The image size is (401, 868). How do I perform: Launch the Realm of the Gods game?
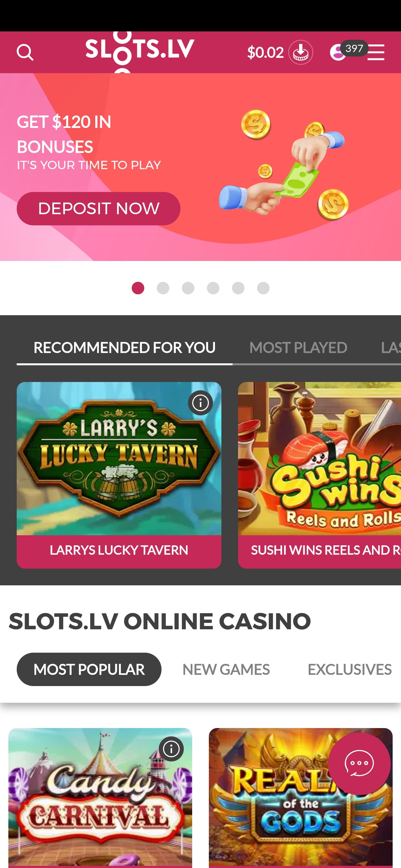[300, 797]
